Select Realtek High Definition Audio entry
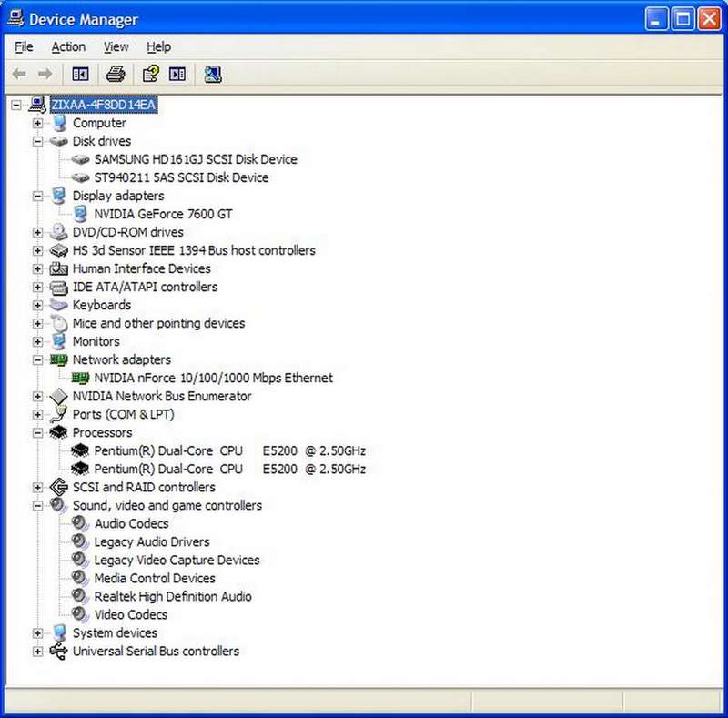Image resolution: width=728 pixels, height=718 pixels. (x=173, y=596)
